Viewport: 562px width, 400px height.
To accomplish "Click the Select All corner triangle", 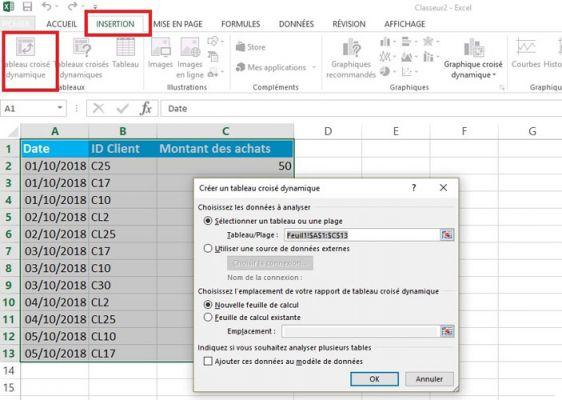I will pos(13,131).
